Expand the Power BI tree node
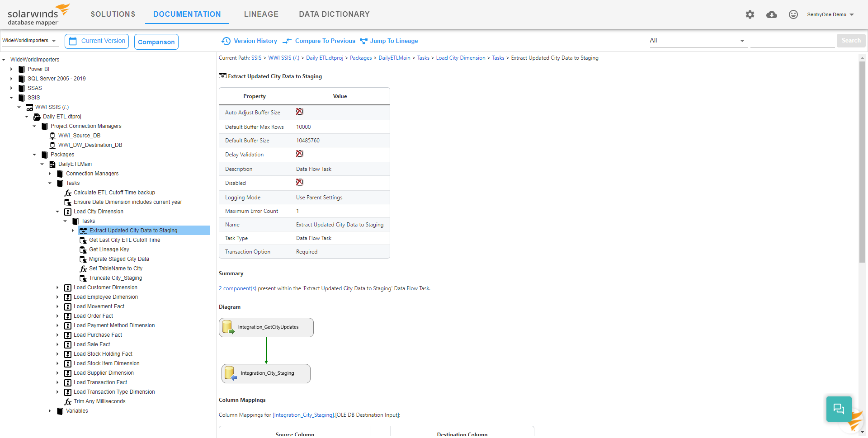 (x=11, y=69)
